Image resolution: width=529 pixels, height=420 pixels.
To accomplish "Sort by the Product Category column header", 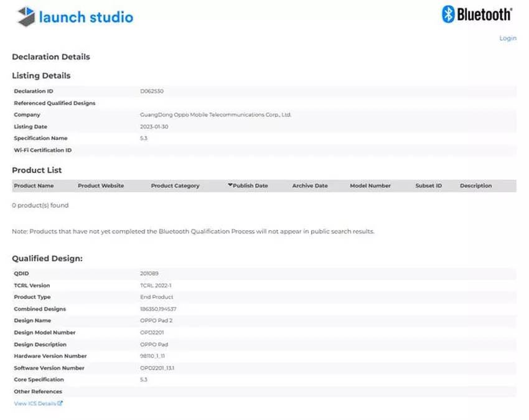I will [175, 186].
